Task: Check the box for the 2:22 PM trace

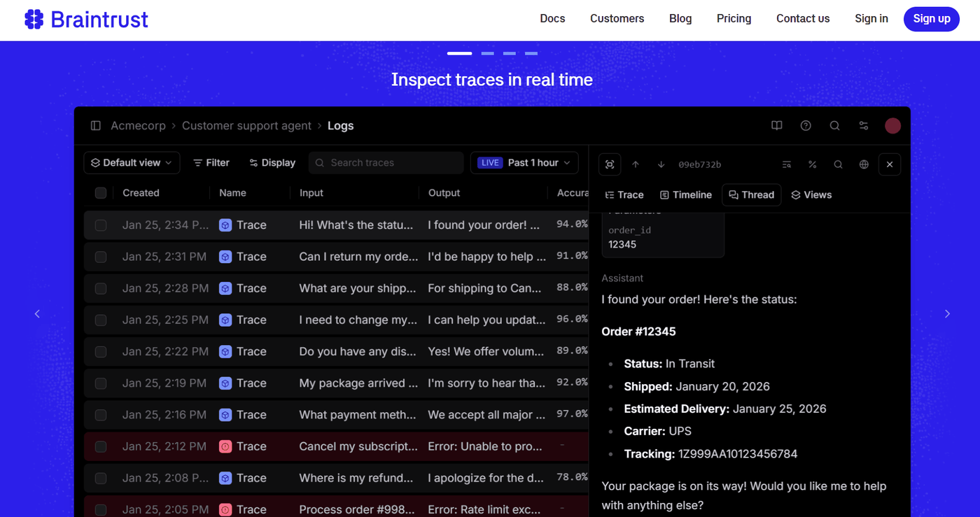Action: 101,351
